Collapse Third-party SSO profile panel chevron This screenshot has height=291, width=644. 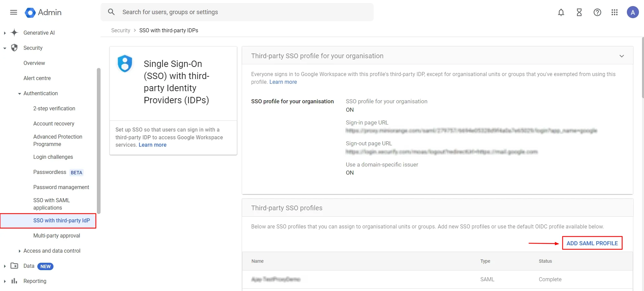pyautogui.click(x=621, y=56)
